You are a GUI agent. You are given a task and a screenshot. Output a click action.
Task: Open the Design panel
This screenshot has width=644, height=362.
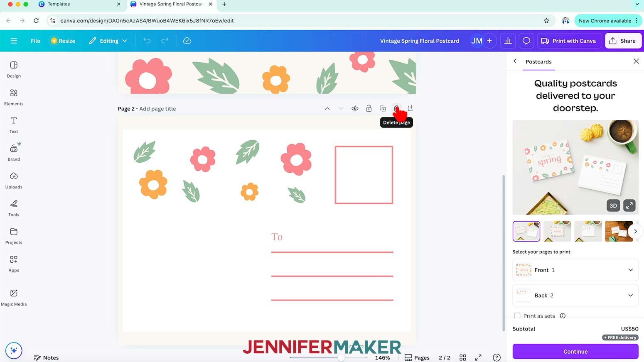coord(14,70)
